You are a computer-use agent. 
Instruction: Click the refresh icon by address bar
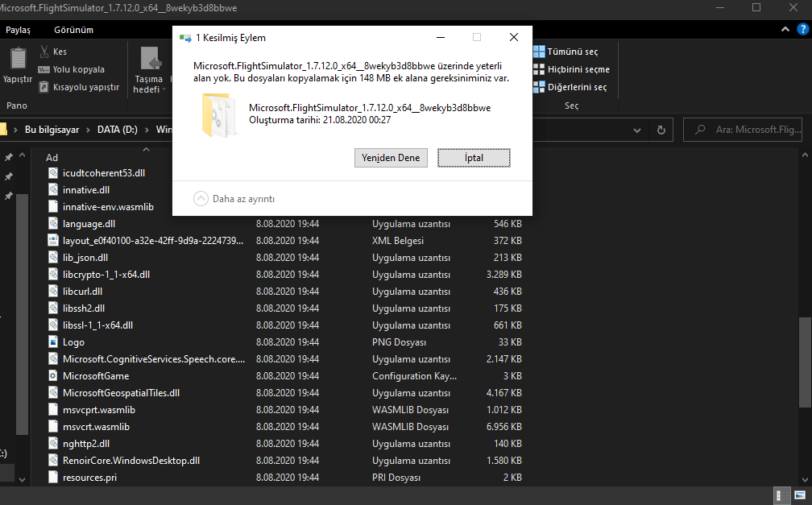661,130
